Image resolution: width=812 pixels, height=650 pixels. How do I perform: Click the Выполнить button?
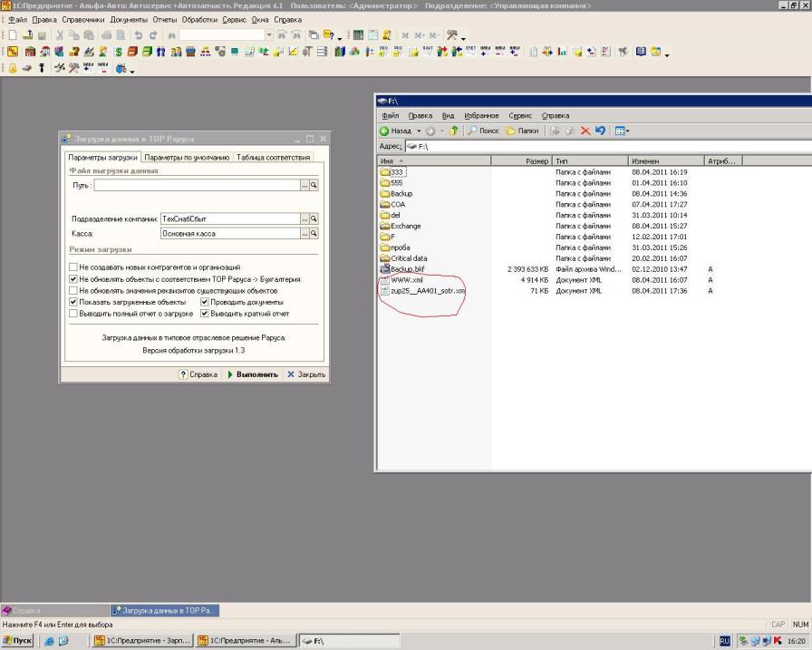point(253,374)
